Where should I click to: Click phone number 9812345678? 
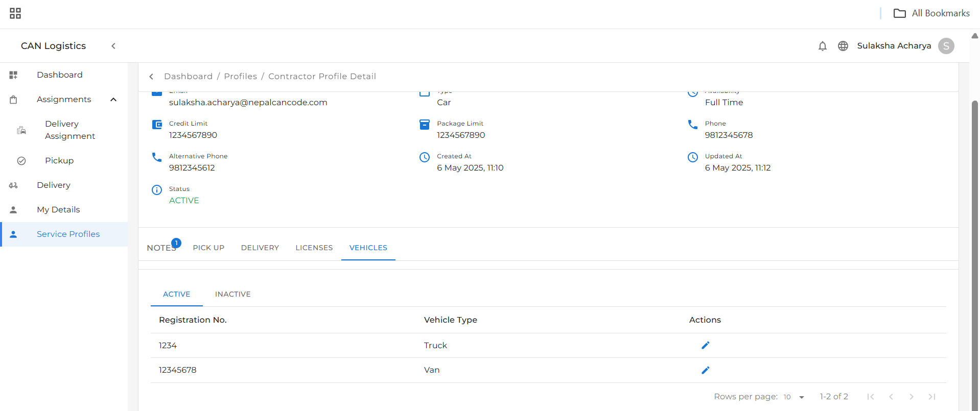(x=729, y=135)
